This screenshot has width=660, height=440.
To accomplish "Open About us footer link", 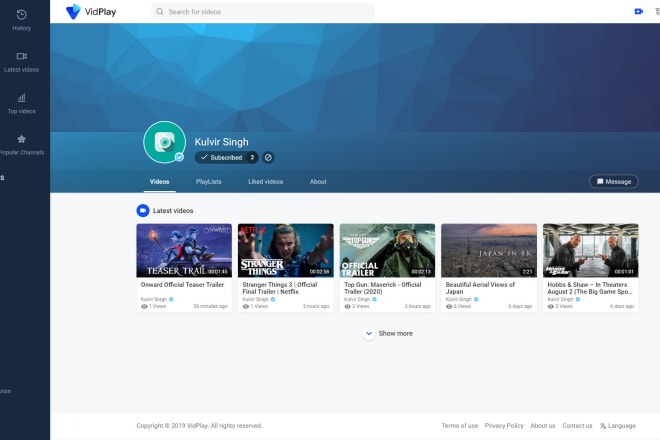I will click(x=543, y=426).
